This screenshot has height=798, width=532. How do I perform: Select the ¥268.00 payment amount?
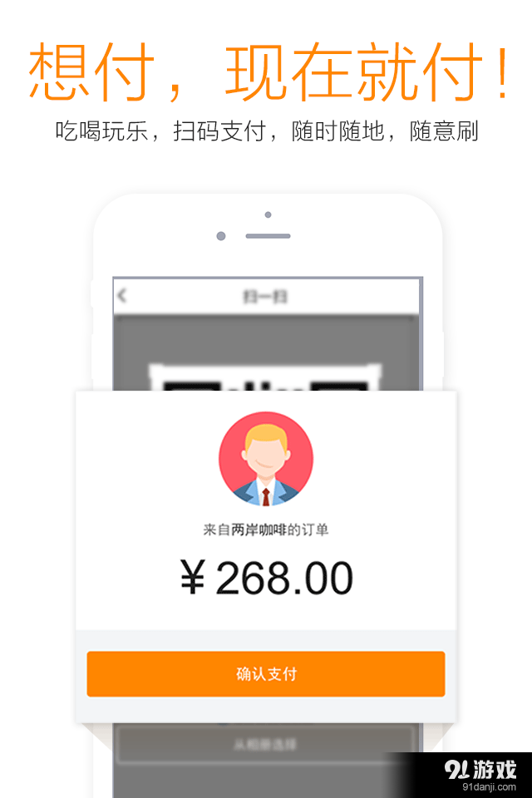coord(266,578)
